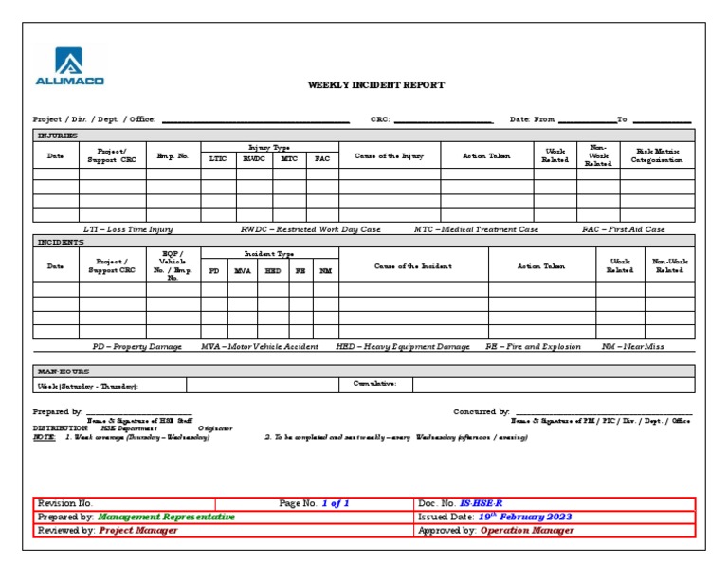Click the Date column header in Injuries table
Image resolution: width=728 pixels, height=563 pixels.
click(56, 155)
